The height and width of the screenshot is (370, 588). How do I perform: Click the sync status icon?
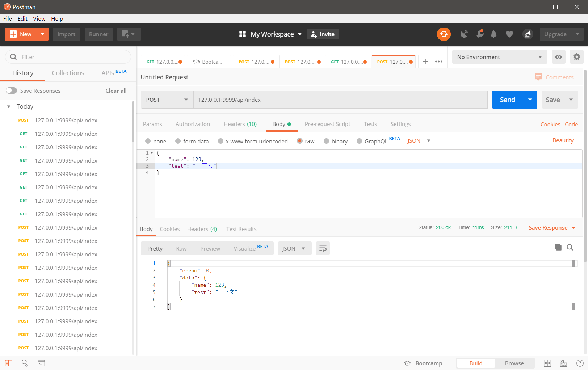click(x=444, y=34)
